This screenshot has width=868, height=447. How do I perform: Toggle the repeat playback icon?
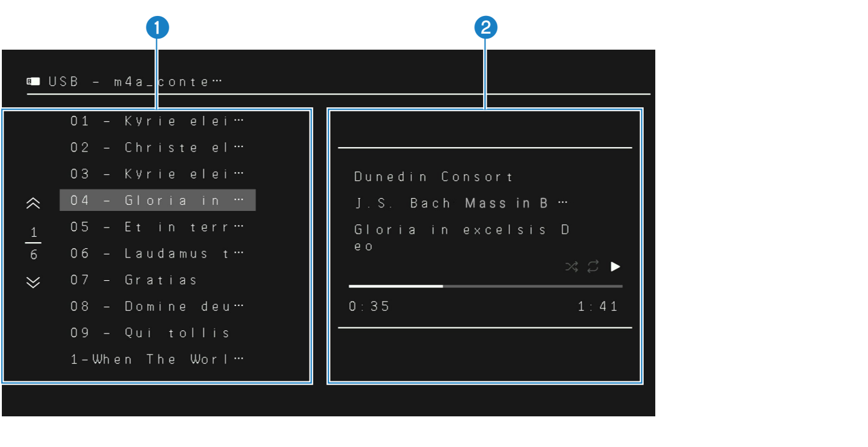tap(593, 267)
